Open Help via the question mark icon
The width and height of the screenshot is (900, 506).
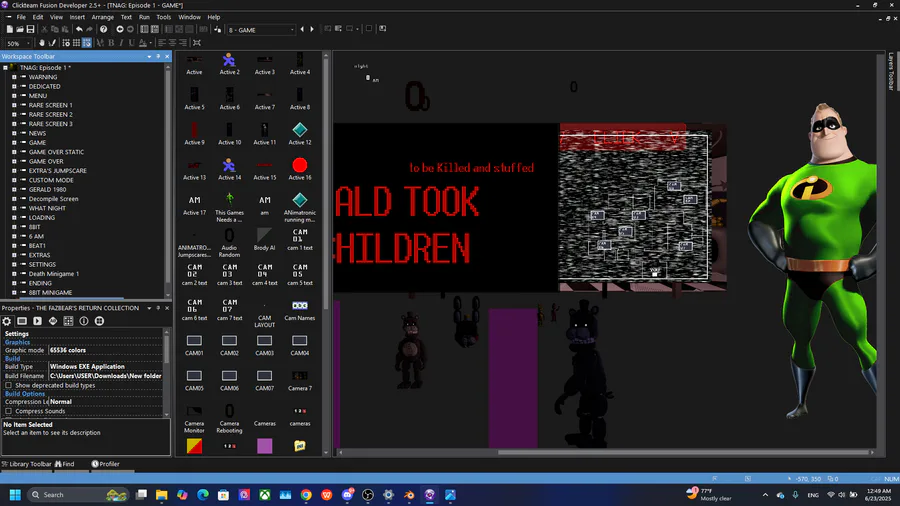pos(103,29)
